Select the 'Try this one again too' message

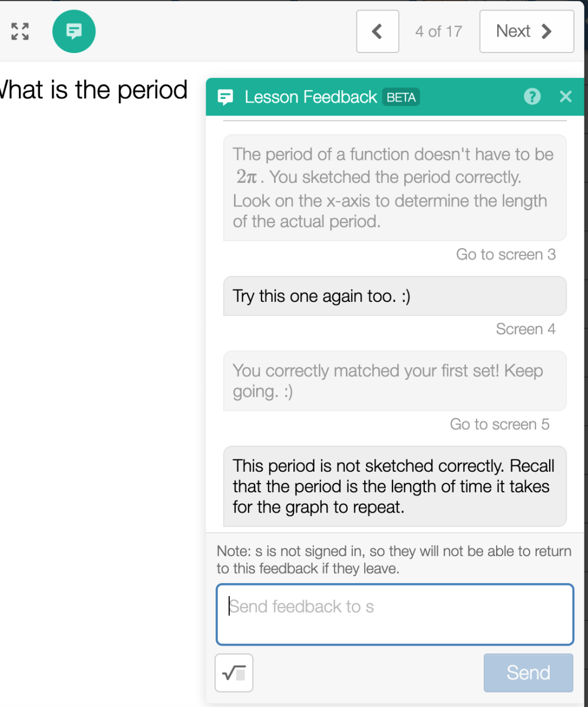pyautogui.click(x=395, y=295)
